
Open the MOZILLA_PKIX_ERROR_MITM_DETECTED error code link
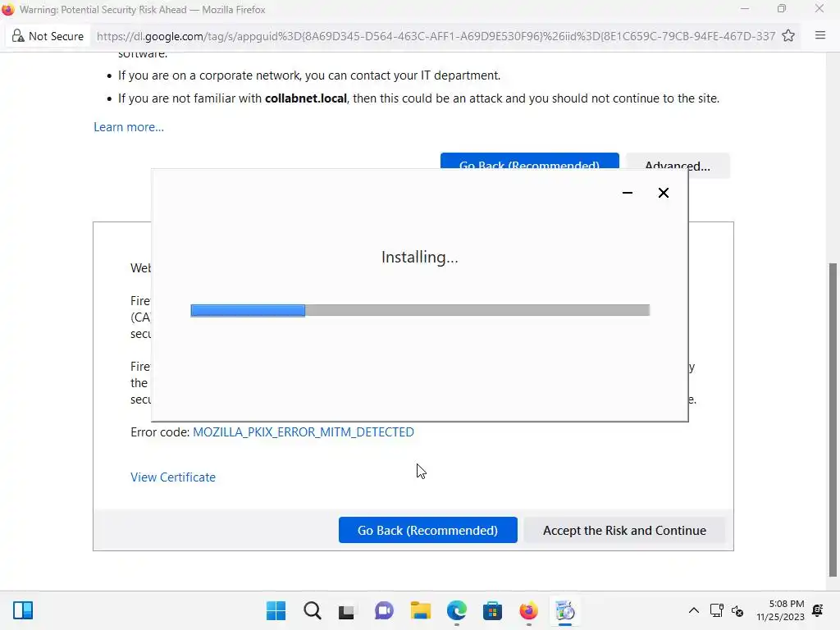[304, 431]
